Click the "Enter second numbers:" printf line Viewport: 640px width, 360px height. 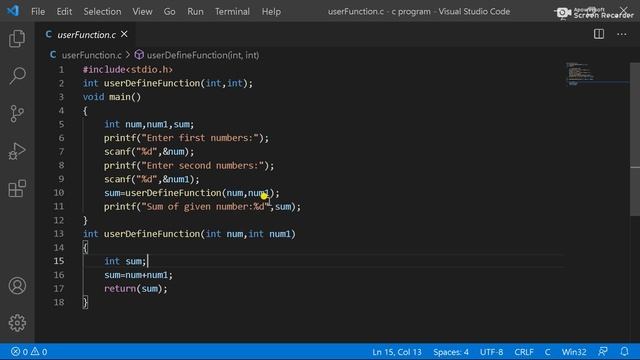189,165
